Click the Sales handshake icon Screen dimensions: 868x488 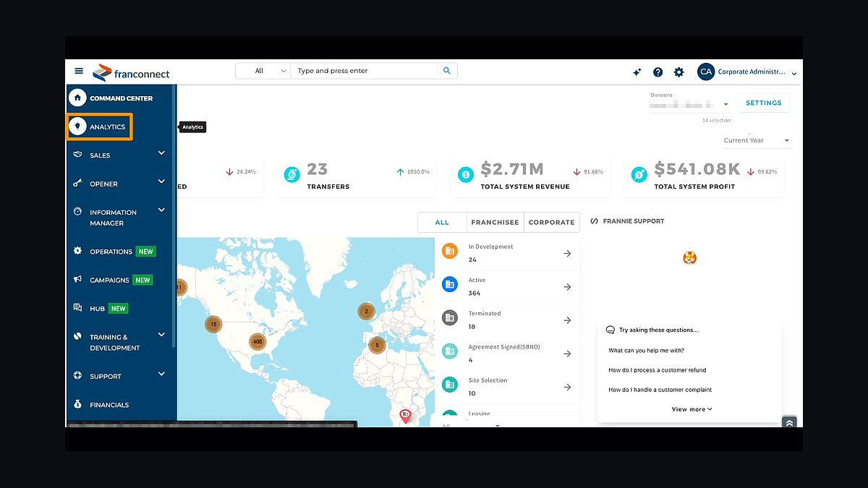pyautogui.click(x=77, y=155)
